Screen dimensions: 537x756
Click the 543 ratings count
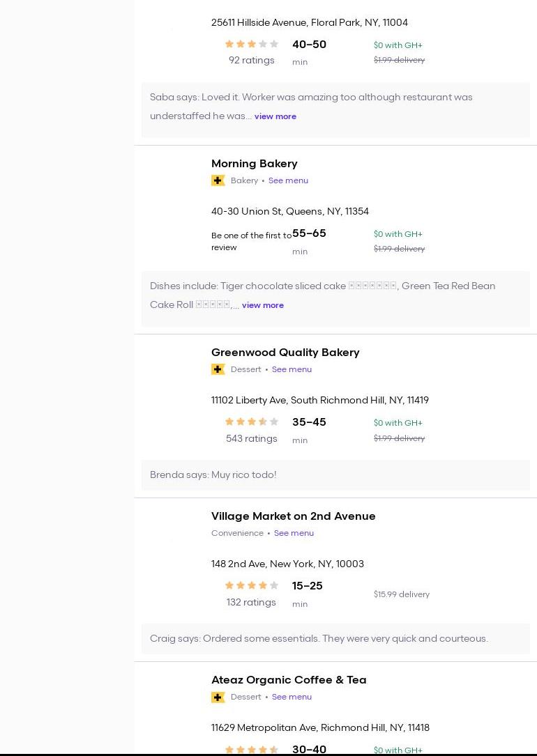coord(251,438)
